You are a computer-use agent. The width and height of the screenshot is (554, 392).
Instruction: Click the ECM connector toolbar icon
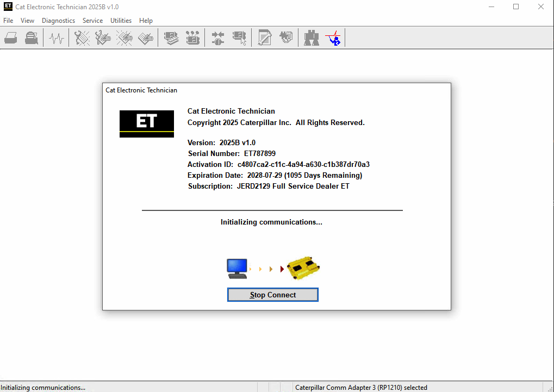pyautogui.click(x=217, y=38)
